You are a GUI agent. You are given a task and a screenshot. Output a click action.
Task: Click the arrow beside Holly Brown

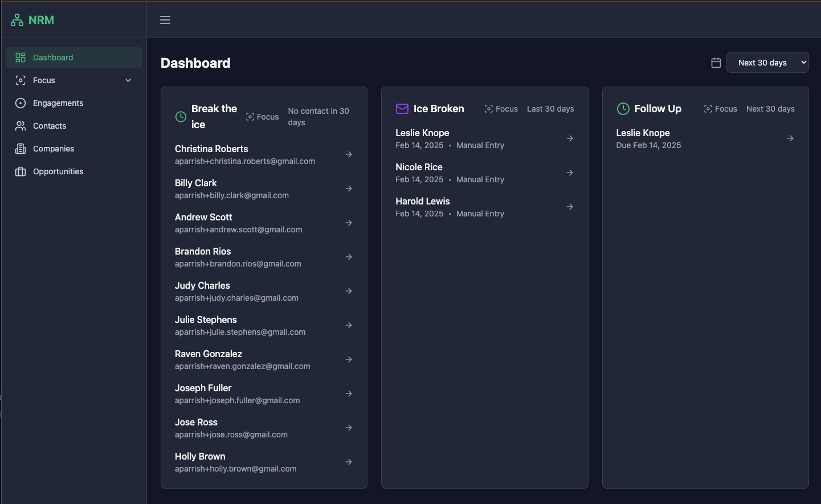coord(348,462)
